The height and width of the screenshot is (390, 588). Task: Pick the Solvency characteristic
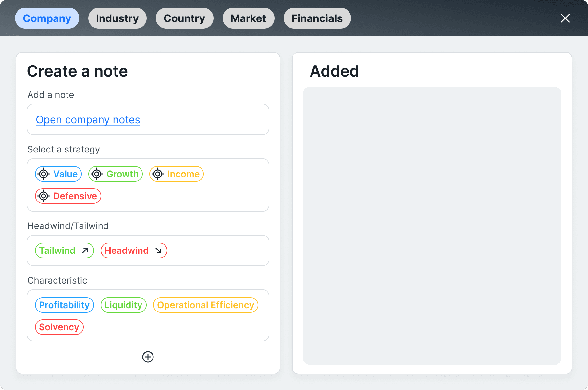[59, 327]
